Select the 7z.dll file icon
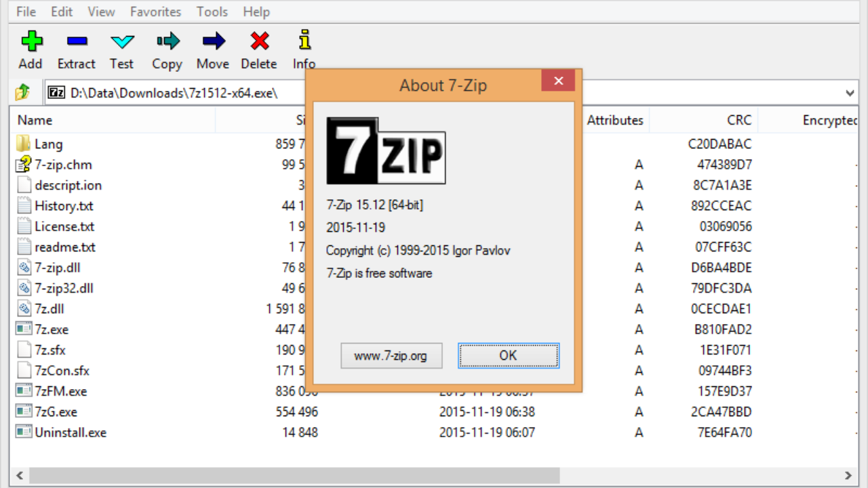This screenshot has height=488, width=868. click(x=24, y=308)
